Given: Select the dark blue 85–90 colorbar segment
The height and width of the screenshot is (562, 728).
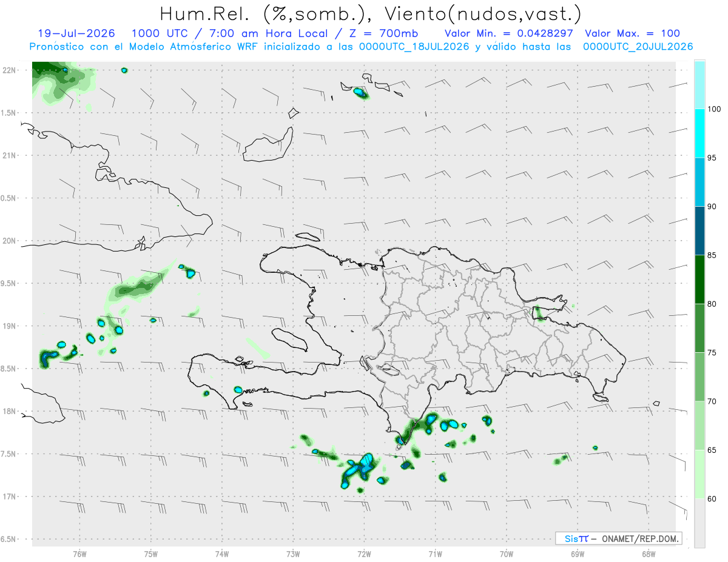Looking at the screenshot, I should 699,231.
